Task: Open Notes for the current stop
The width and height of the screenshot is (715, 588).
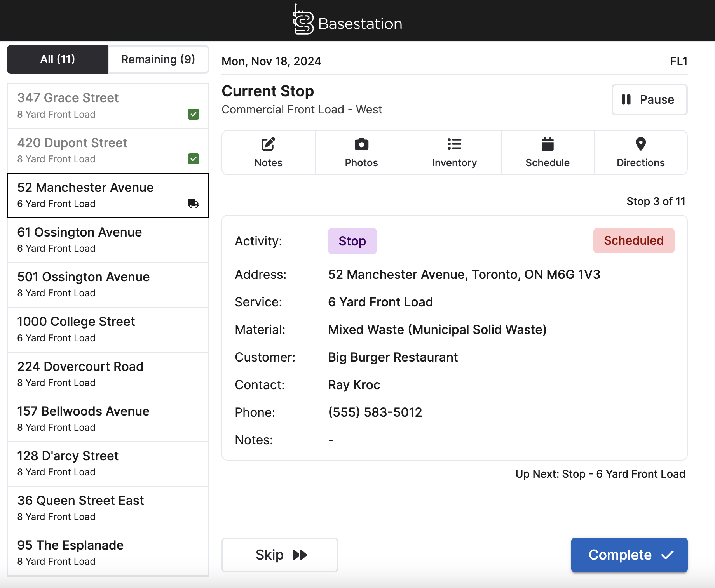Action: (x=268, y=153)
